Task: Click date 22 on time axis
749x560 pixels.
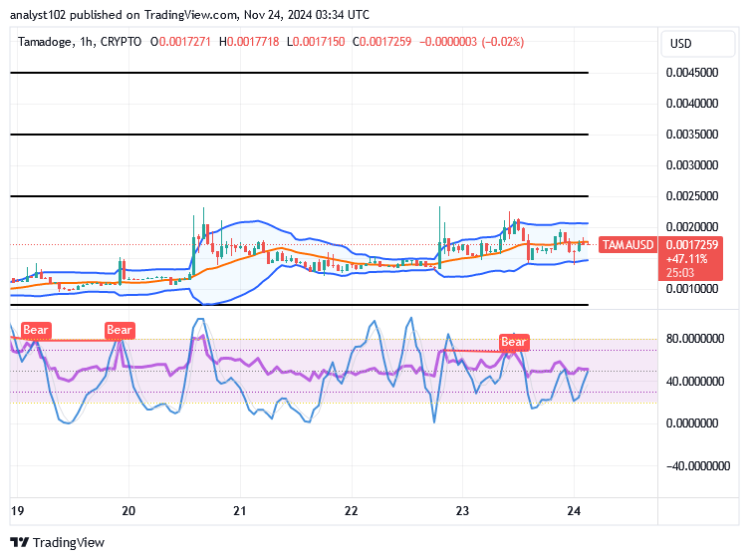Action: click(351, 511)
